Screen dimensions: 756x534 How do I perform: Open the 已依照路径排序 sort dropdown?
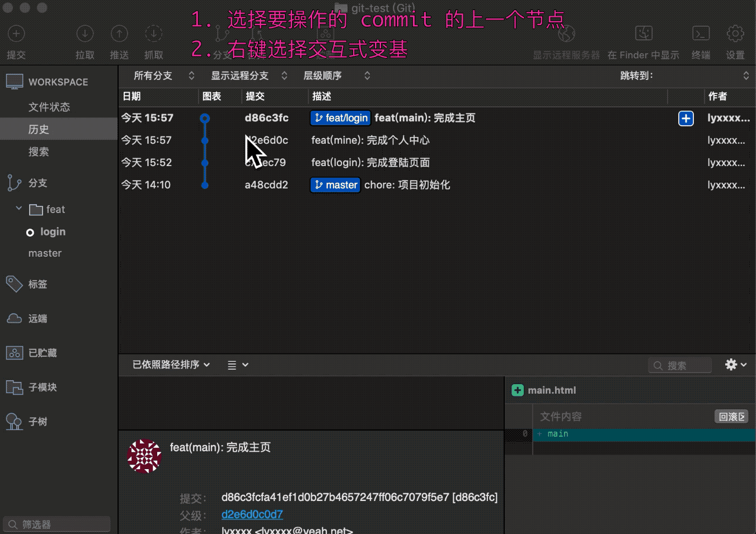[x=171, y=365]
